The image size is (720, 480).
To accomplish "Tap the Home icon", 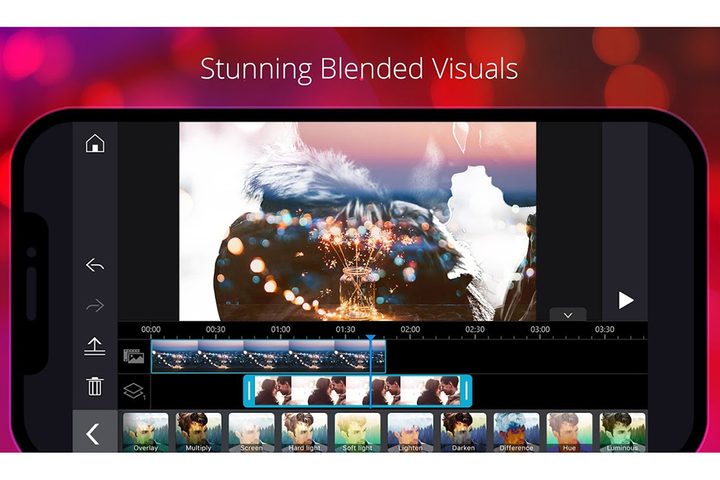I will tap(95, 143).
